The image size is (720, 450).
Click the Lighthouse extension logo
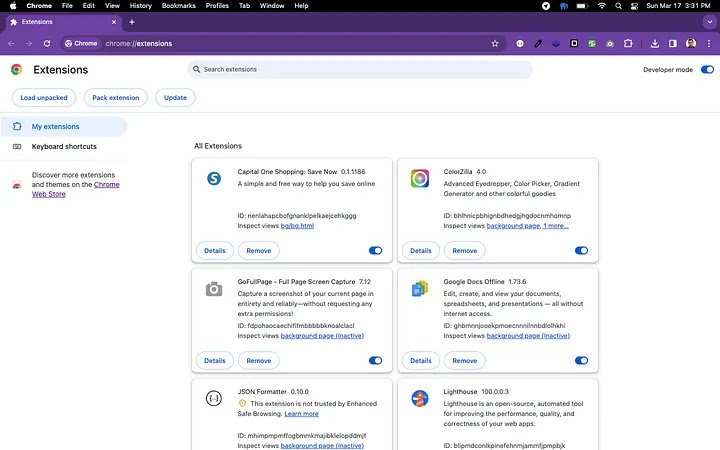tap(420, 398)
